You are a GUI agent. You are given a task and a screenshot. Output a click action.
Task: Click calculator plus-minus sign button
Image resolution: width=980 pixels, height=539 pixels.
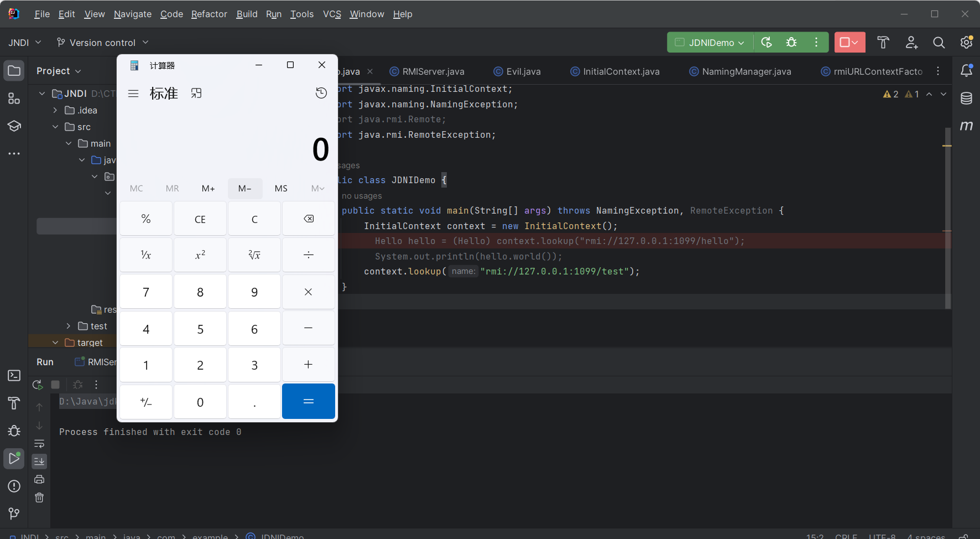coord(146,401)
